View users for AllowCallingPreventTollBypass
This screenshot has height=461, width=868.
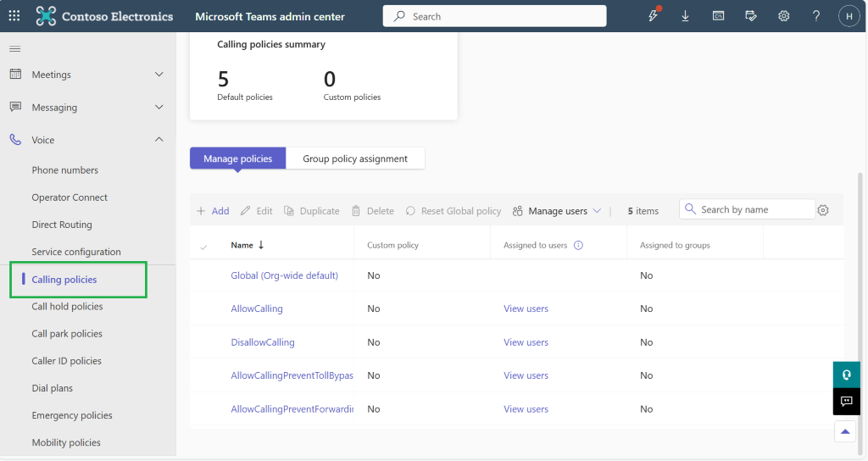[526, 375]
